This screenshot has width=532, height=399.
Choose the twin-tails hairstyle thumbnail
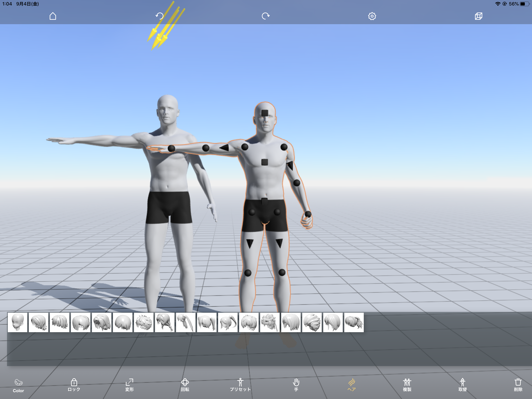(x=207, y=322)
